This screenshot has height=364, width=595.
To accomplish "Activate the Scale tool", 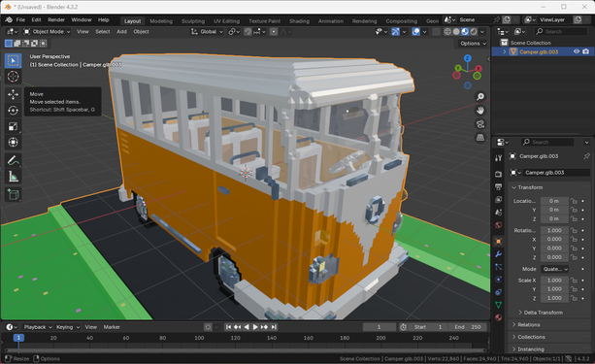I will coord(13,126).
